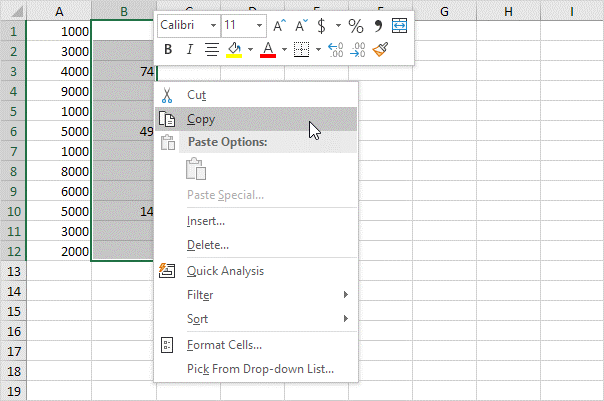Open the Calibri font name dropdown
Viewport: 604px width, 401px height.
[212, 25]
